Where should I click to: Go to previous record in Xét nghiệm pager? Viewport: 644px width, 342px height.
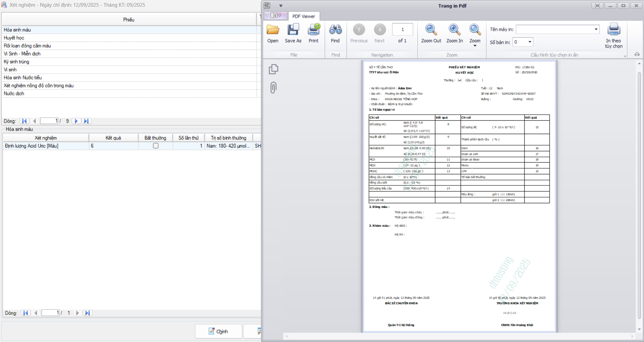click(36, 313)
